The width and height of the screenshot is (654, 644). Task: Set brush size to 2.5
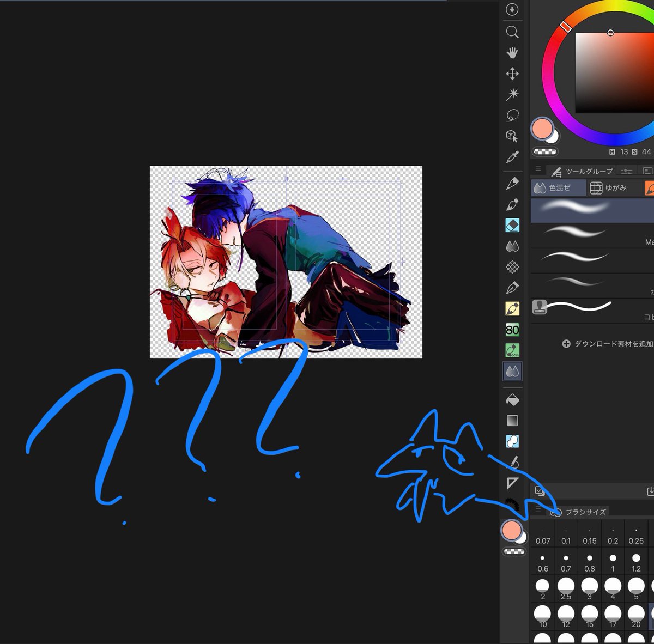pos(566,589)
